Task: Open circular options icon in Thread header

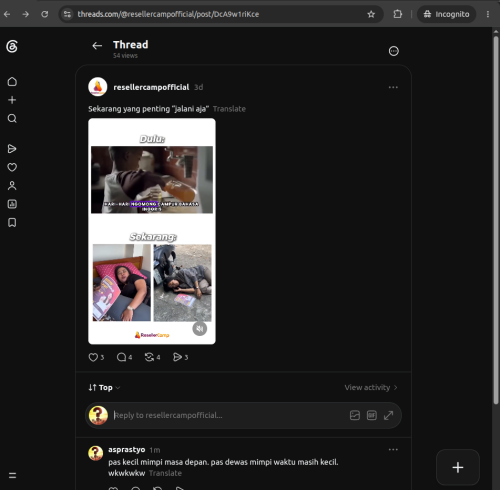Action: click(x=394, y=51)
